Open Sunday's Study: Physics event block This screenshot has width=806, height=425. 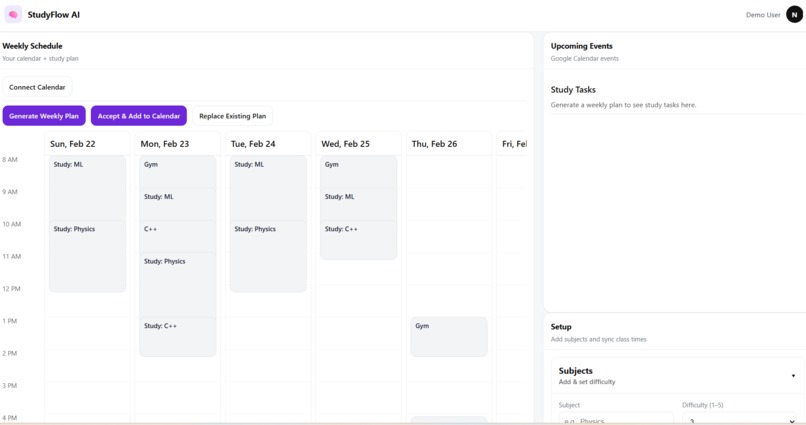[87, 256]
